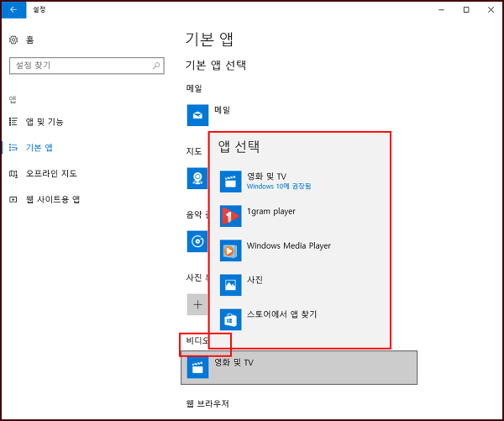Click Windows 10에 권장됨 text

pyautogui.click(x=279, y=187)
